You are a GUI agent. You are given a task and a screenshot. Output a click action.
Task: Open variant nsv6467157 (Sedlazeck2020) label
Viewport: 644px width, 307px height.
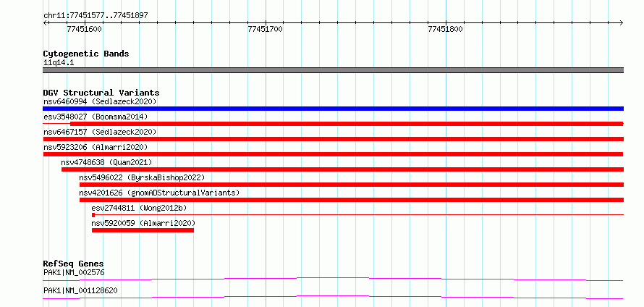point(100,132)
